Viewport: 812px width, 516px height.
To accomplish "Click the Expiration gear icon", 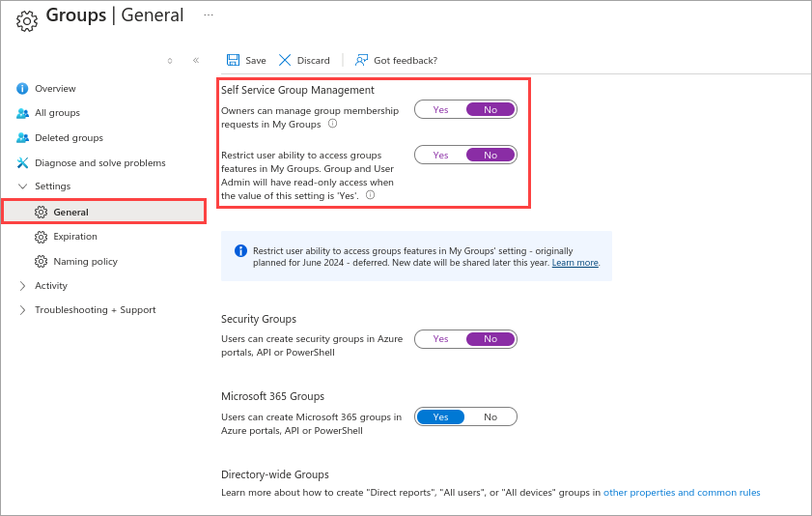I will pos(41,237).
